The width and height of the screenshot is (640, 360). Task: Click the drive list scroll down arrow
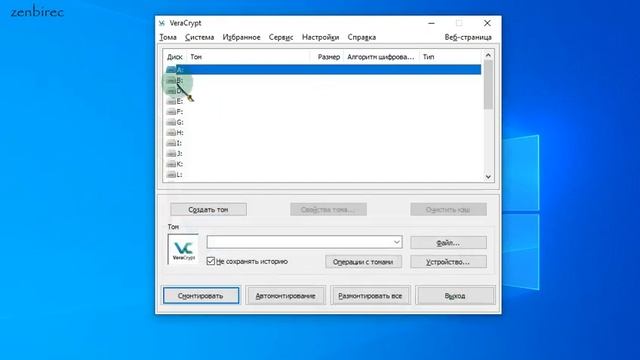point(488,177)
